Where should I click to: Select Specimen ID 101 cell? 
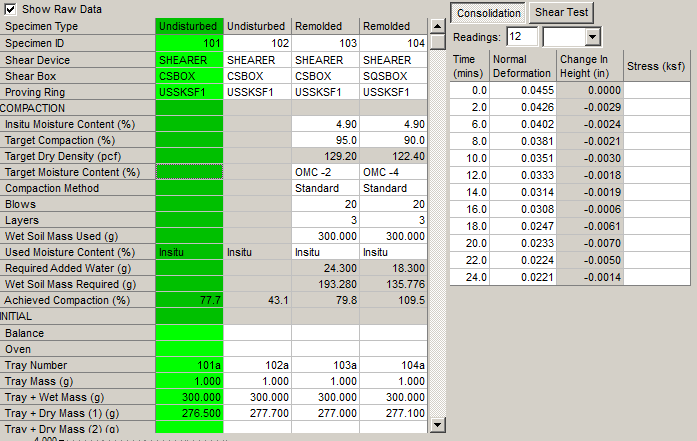coord(190,44)
